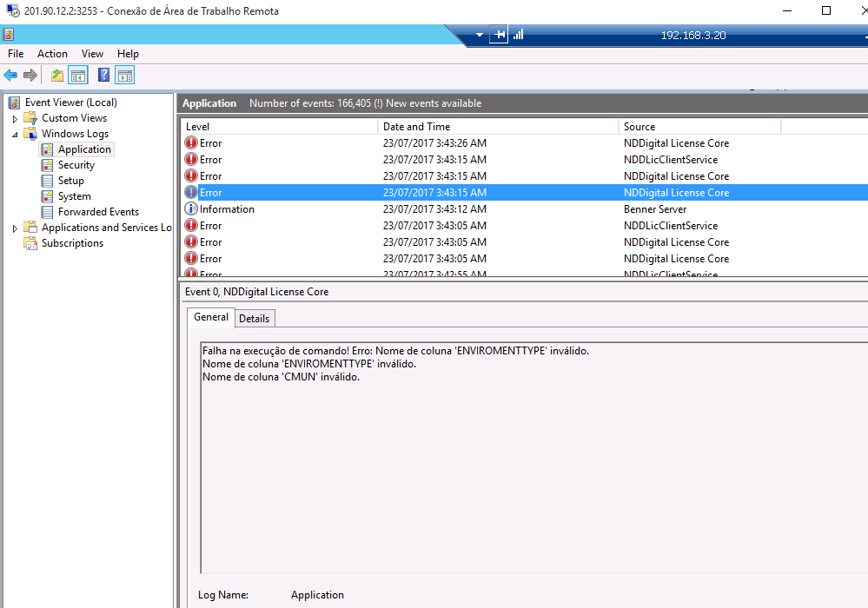Collapse the Windows Logs tree node
The width and height of the screenshot is (868, 608).
(15, 135)
